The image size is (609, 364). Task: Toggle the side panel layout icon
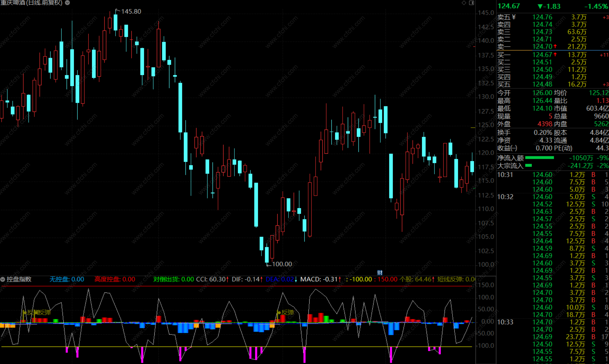pyautogui.click(x=472, y=3)
